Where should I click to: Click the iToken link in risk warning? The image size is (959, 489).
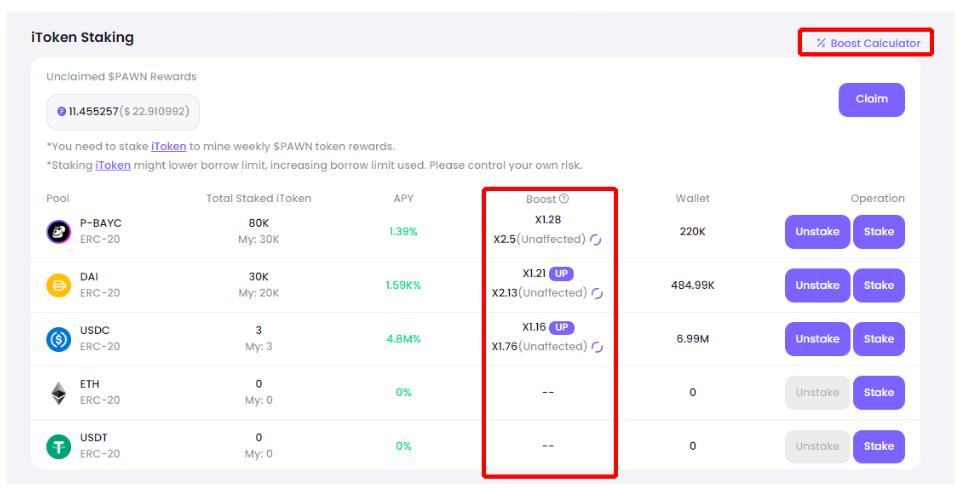coord(113,165)
